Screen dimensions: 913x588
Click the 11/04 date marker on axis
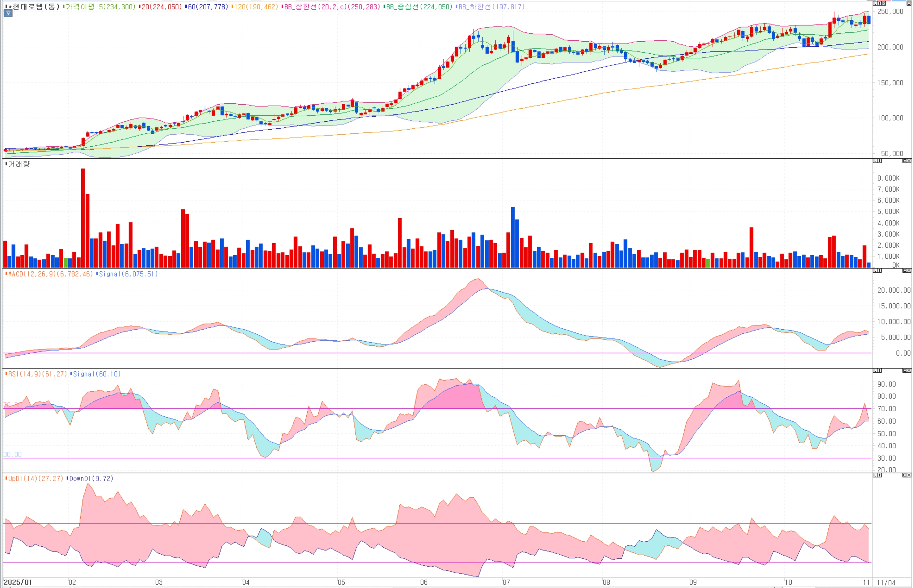pos(886,582)
